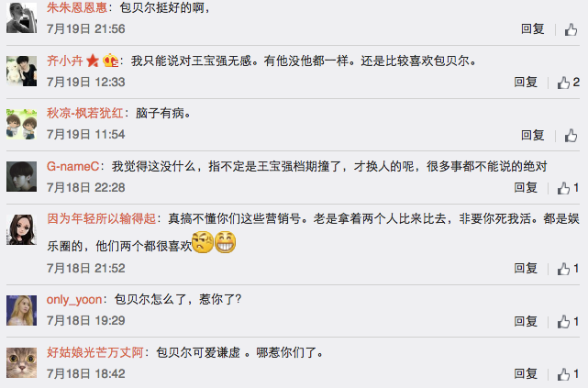Click the crown badge next to 齐小卉
The height and width of the screenshot is (388, 588).
110,61
